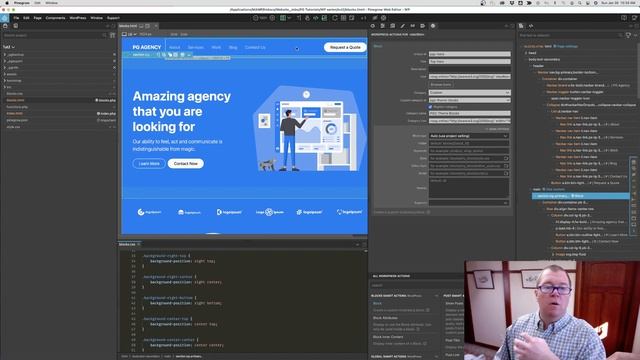
Task: Click the device size icon above page view
Action: click(x=124, y=34)
